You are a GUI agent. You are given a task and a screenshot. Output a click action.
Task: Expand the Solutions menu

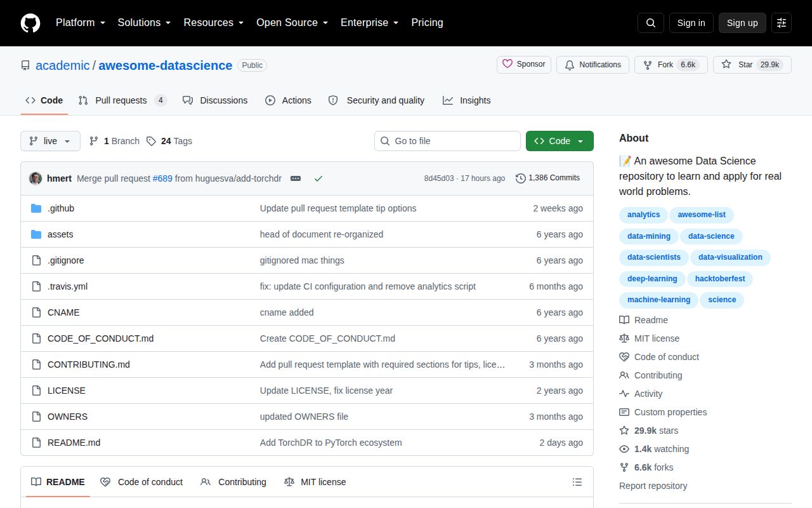tap(144, 23)
